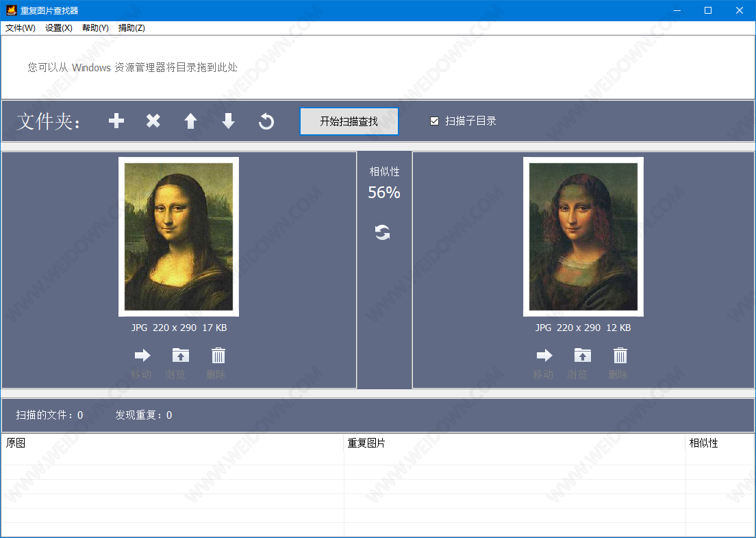The height and width of the screenshot is (538, 756).
Task: Open the 设置(X) menu
Action: [x=59, y=28]
